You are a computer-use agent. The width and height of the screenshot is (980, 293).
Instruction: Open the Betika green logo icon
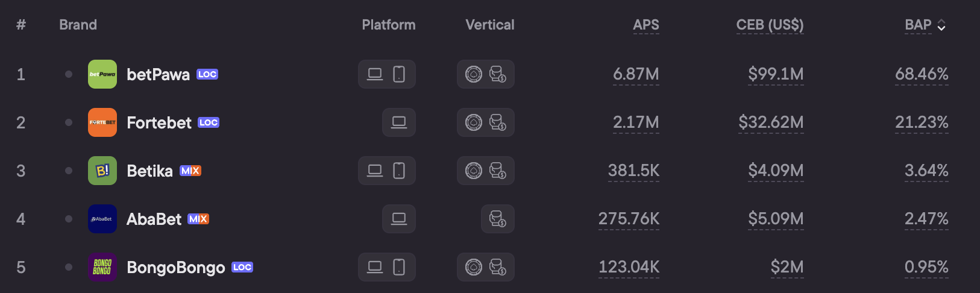102,171
